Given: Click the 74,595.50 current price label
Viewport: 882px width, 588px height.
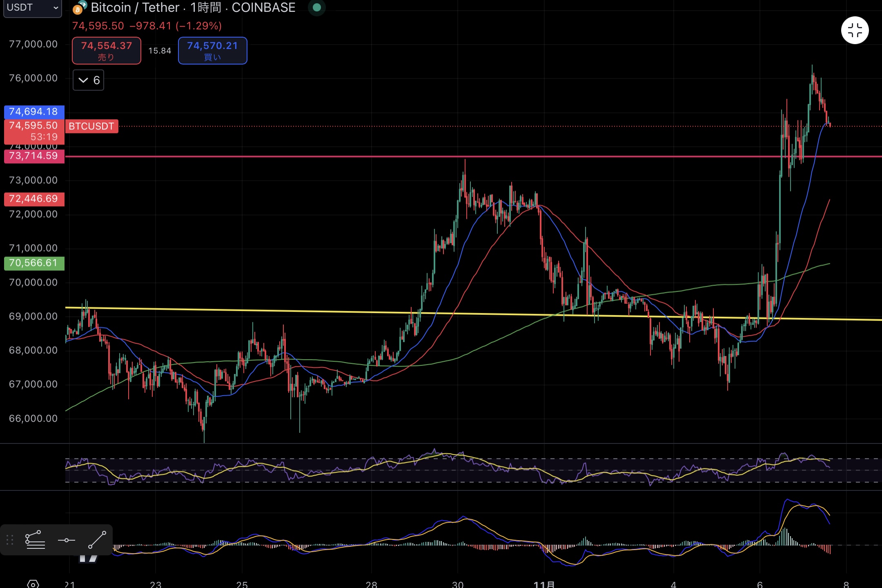Looking at the screenshot, I should click(34, 131).
